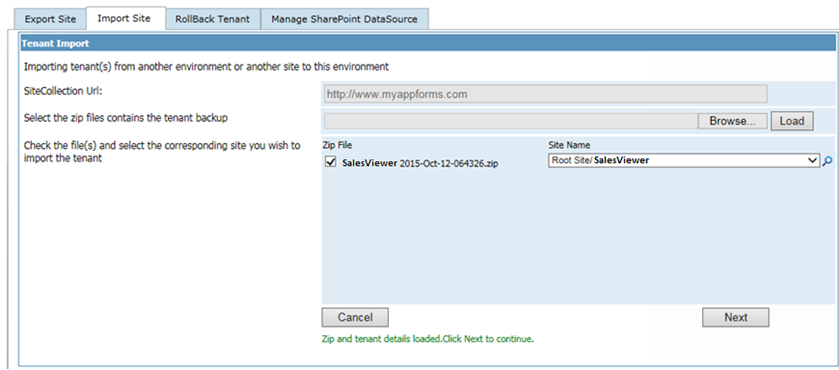Viewport: 839px width, 370px height.
Task: Select SalesViewer 2015-Oct-12-064326.zip file name
Action: pyautogui.click(x=420, y=164)
